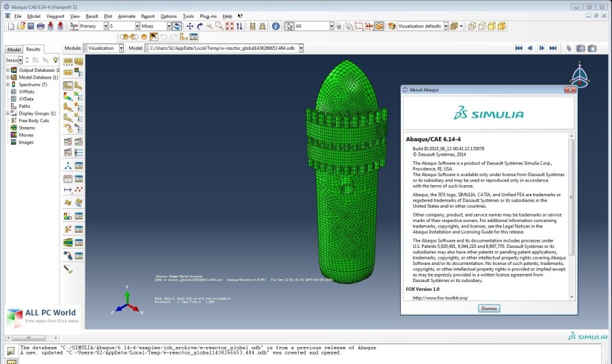Select the Rotate view tool
The height and width of the screenshot is (364, 612).
point(200,26)
